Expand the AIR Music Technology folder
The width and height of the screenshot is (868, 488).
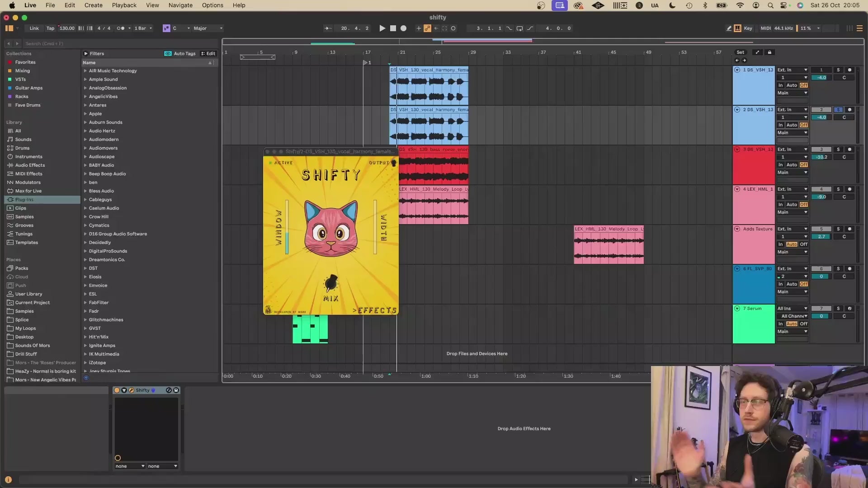(x=85, y=71)
